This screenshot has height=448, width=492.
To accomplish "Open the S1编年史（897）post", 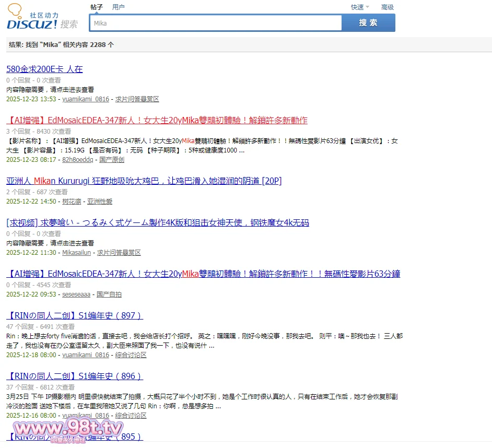I will pyautogui.click(x=74, y=315).
